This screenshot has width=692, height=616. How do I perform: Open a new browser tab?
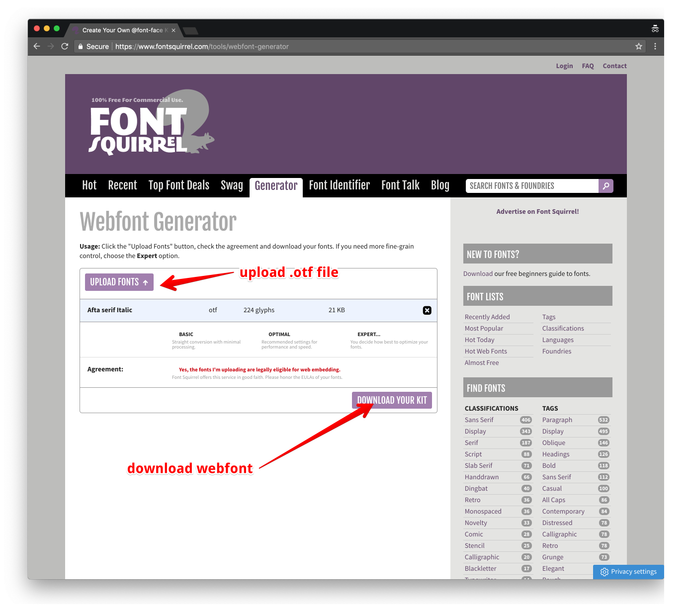pyautogui.click(x=190, y=31)
